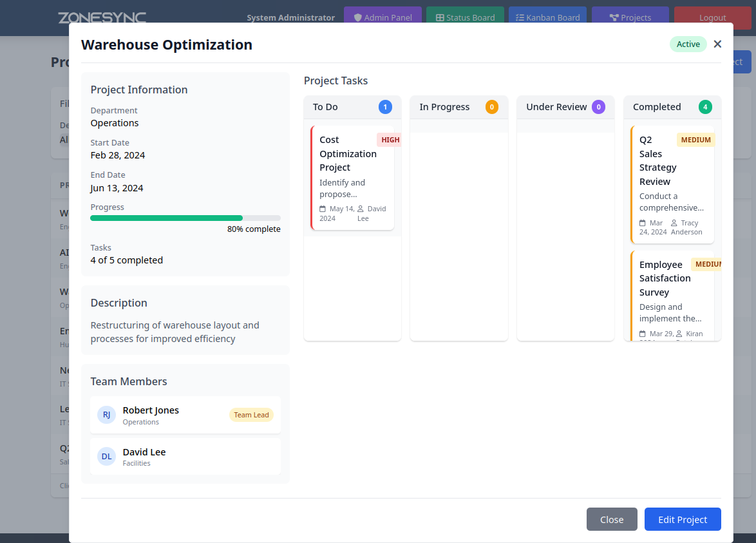This screenshot has height=543, width=756.
Task: Click the Operations department value
Action: pyautogui.click(x=115, y=123)
